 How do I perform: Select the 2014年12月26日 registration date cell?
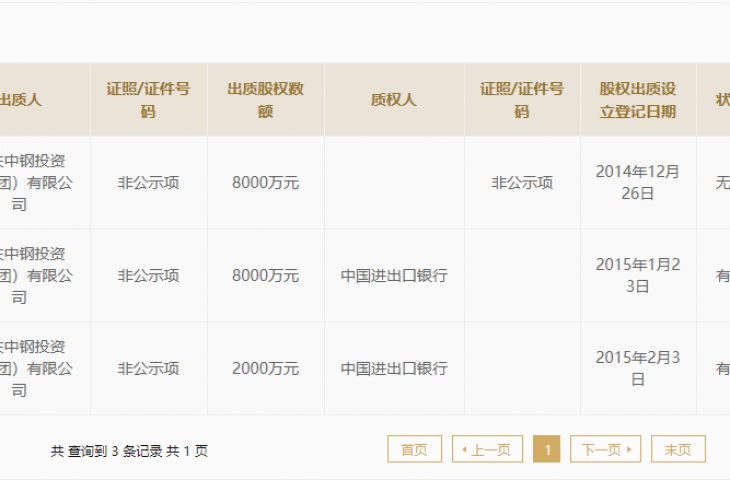(x=638, y=183)
